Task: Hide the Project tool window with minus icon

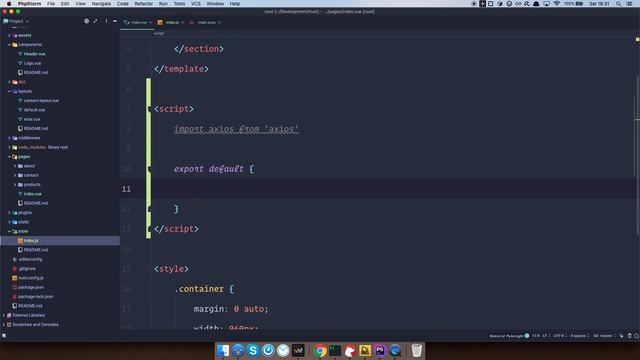Action: point(115,21)
